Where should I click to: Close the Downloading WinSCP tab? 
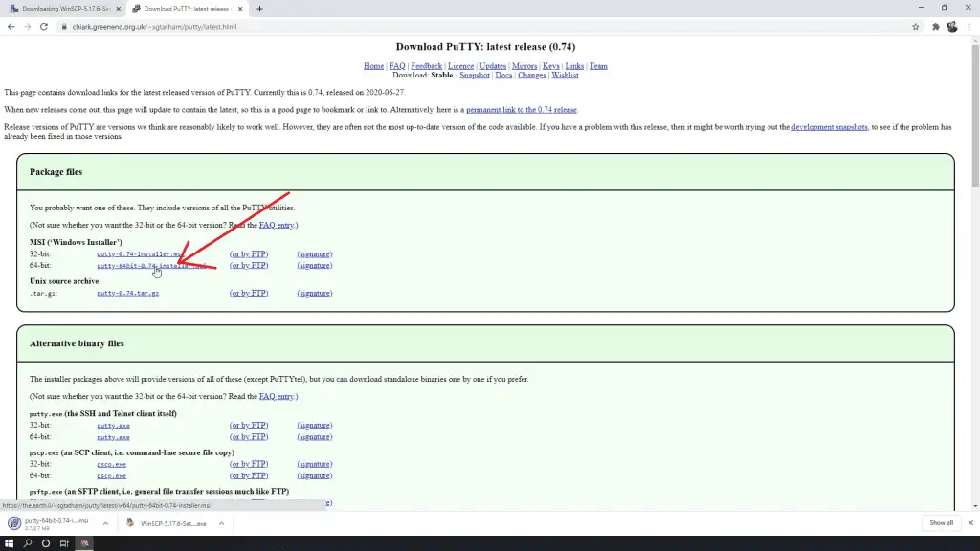pyautogui.click(x=118, y=9)
